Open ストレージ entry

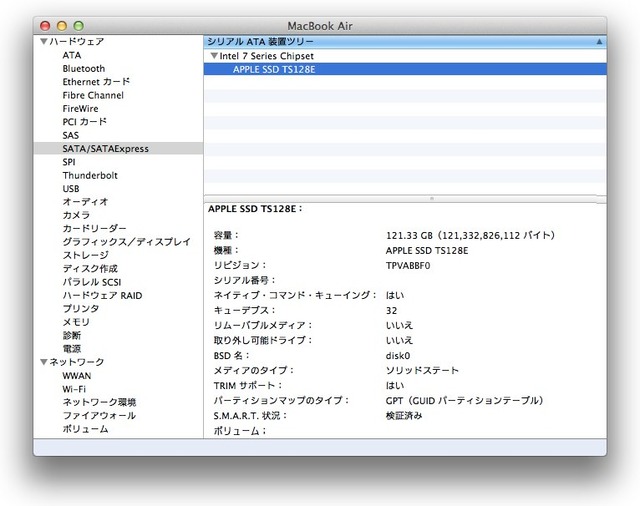click(x=86, y=255)
